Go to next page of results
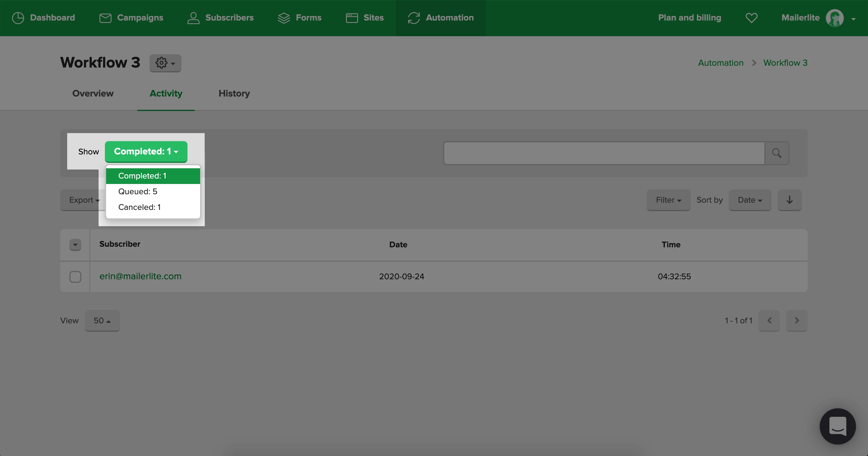868x456 pixels. 797,320
